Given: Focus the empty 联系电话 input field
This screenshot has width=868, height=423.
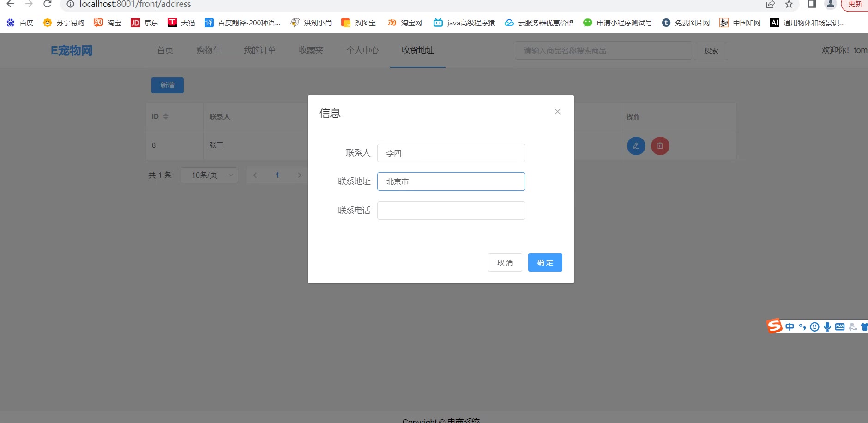Looking at the screenshot, I should 451,211.
